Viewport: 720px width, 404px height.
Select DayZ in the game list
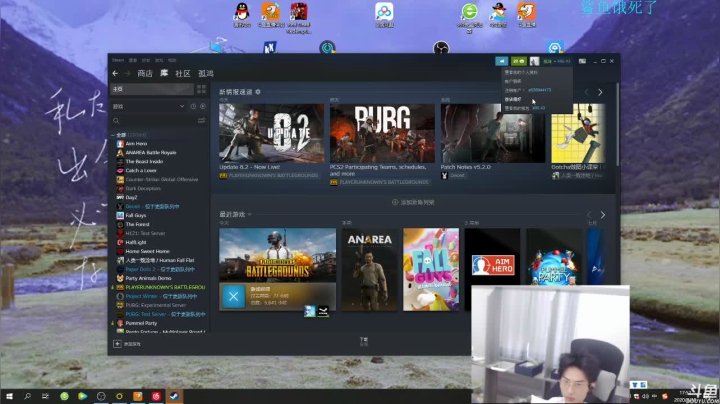[131, 197]
